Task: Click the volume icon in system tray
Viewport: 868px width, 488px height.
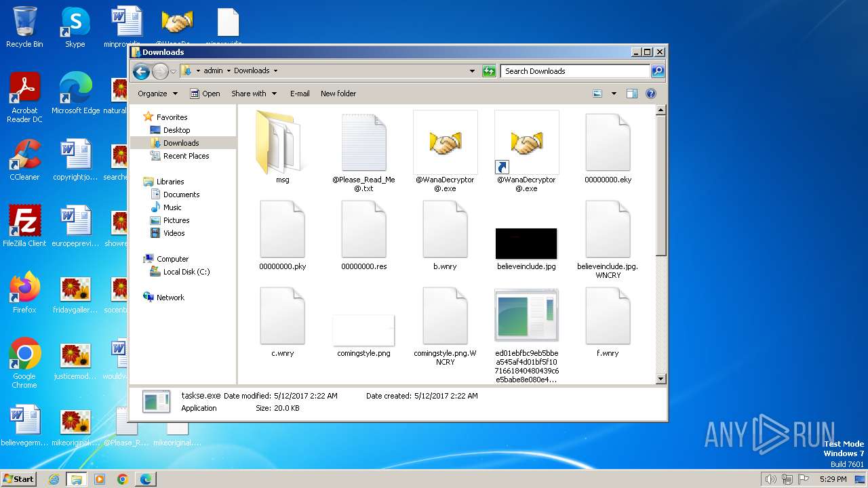Action: coord(770,479)
